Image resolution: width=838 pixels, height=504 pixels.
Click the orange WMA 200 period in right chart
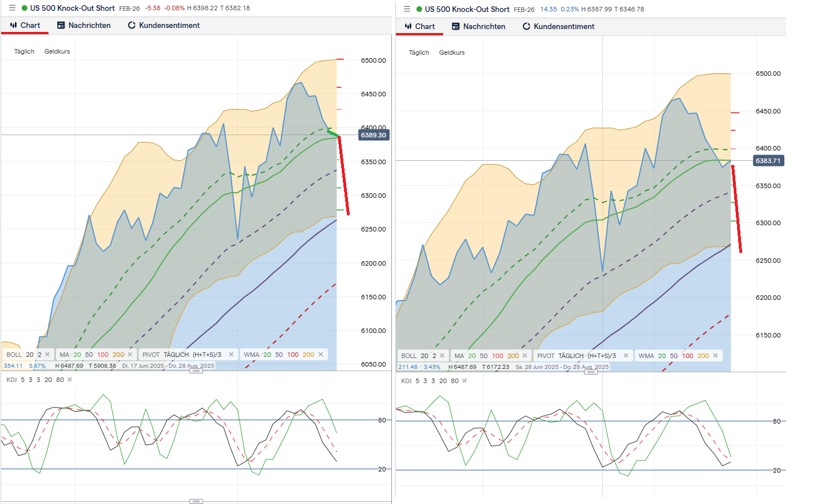(x=703, y=356)
